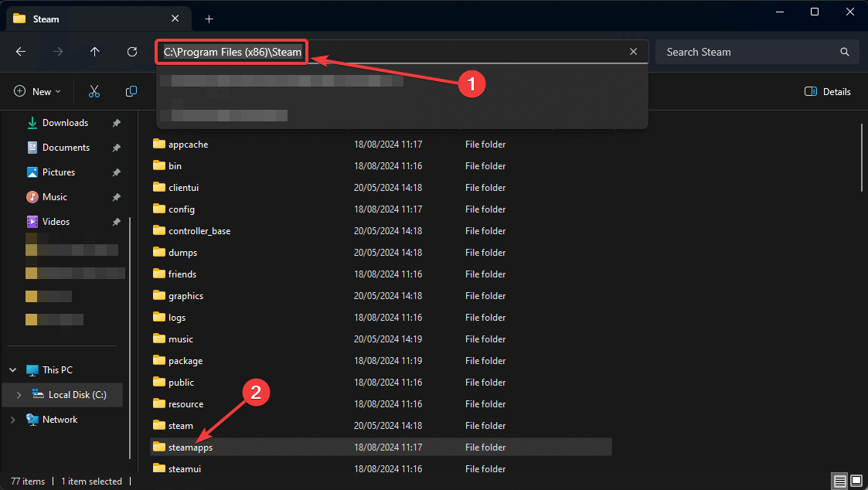868x490 pixels.
Task: Close the Steam tab
Action: [175, 19]
